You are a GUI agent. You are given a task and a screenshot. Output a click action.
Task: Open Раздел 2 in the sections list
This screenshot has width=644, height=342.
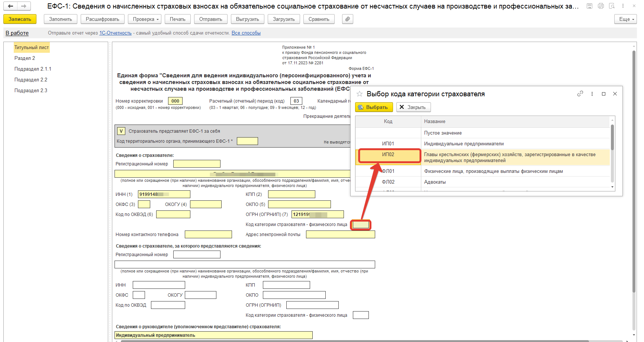coord(25,58)
